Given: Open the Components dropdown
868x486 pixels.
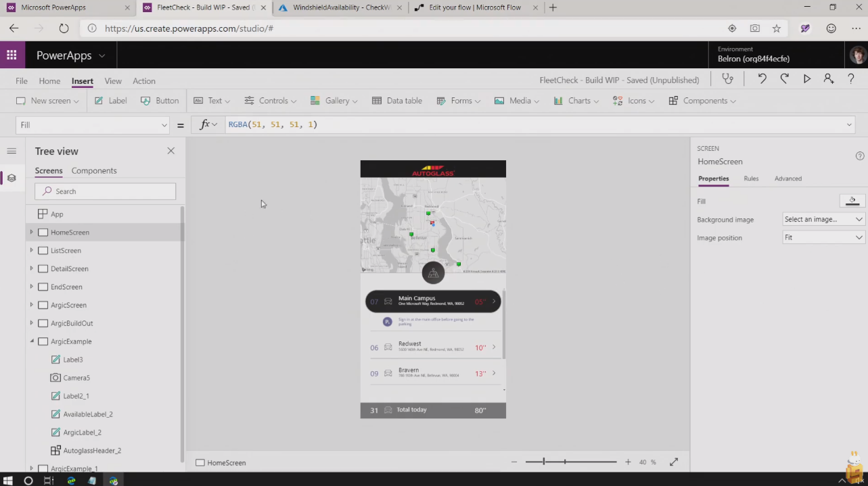Looking at the screenshot, I should tap(702, 101).
